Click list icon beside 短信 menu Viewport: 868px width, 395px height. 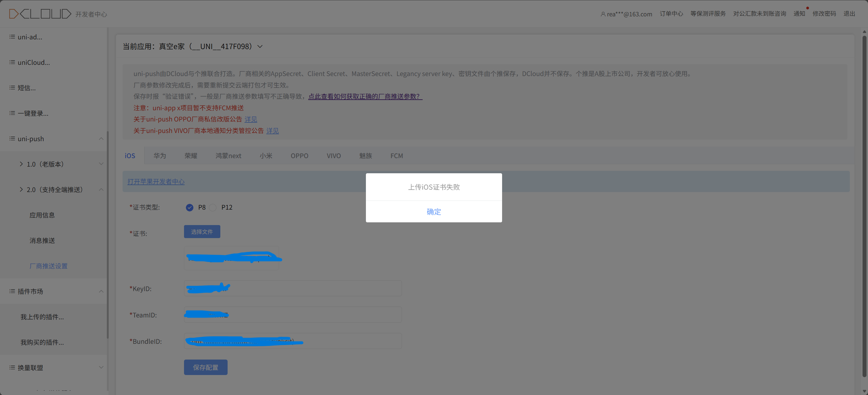coord(12,88)
